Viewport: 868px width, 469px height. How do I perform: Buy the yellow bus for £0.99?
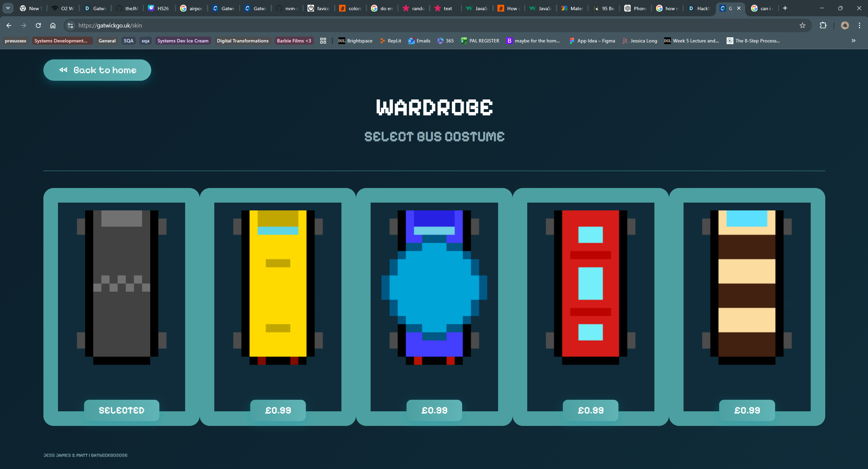point(278,410)
